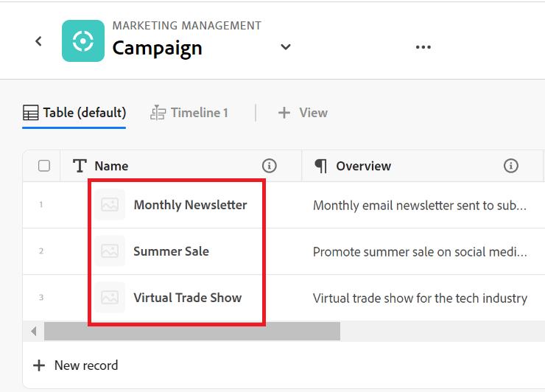Expand the Campaign title dropdown chevron
Image resolution: width=545 pixels, height=392 pixels.
286,47
